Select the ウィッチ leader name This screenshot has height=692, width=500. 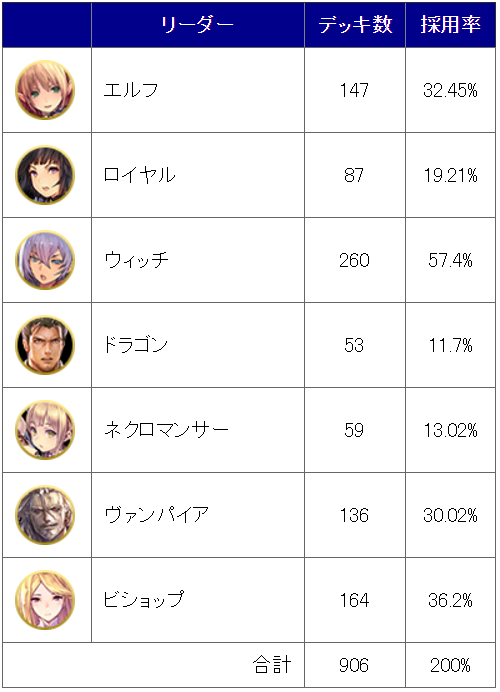point(136,260)
